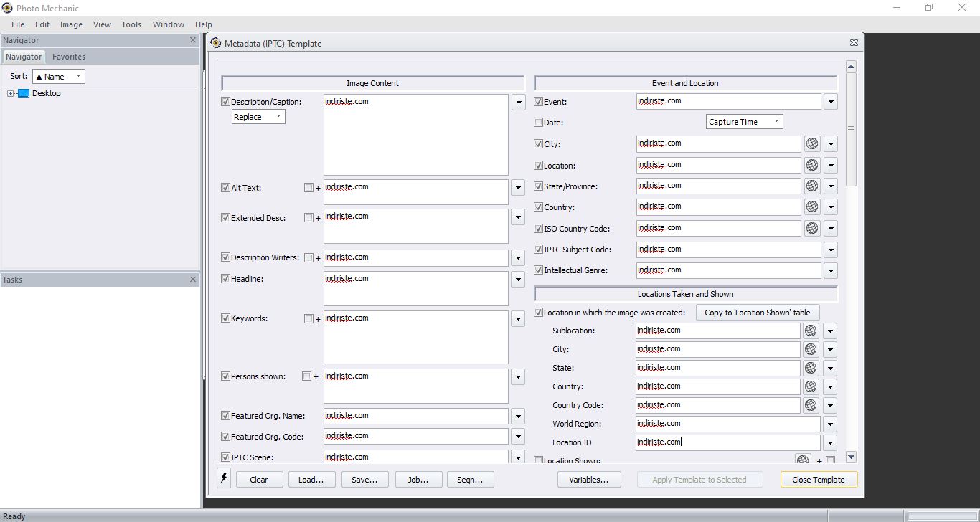This screenshot has height=522, width=980.
Task: Click the Save... button
Action: tap(364, 480)
